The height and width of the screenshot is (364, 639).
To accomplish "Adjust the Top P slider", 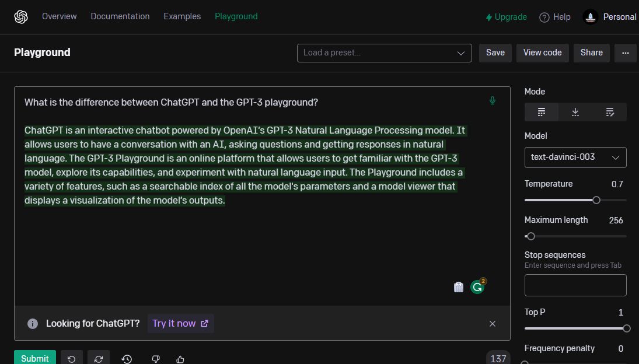I will [626, 328].
